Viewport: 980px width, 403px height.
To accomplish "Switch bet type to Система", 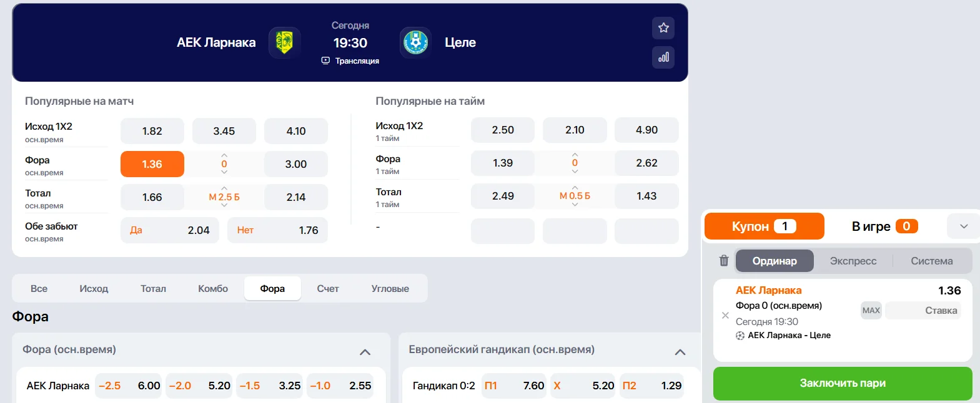I will click(931, 261).
